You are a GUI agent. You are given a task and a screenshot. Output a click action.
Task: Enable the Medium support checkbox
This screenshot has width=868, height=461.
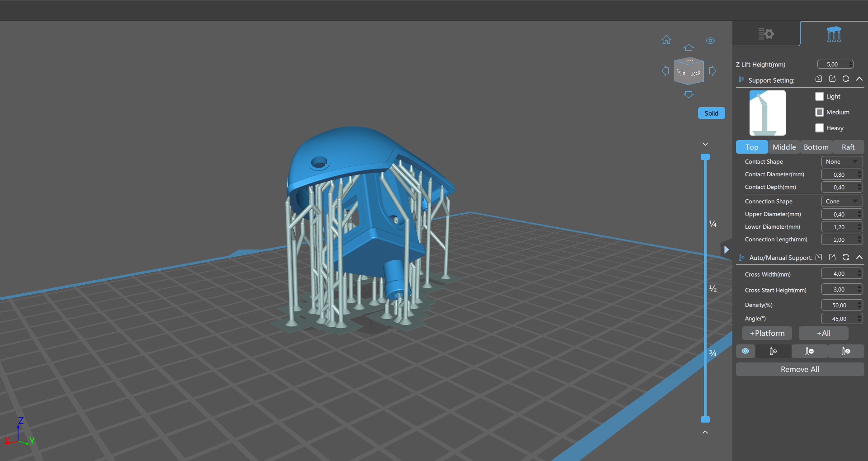pos(820,112)
